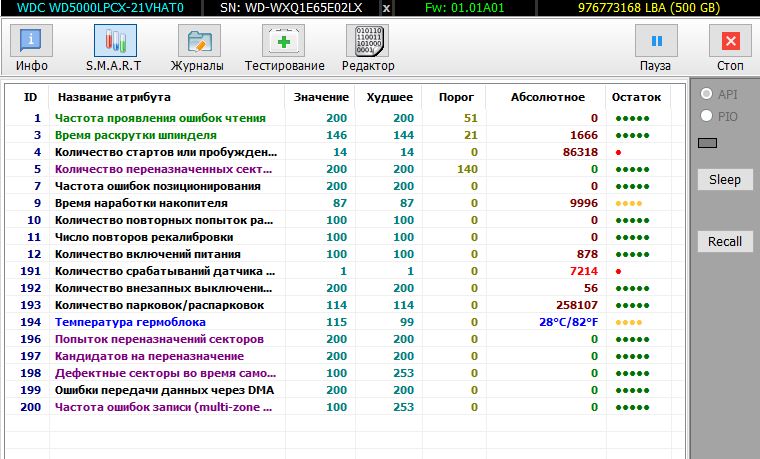The height and width of the screenshot is (459, 760).
Task: Click absolute value 7214 for attribute 191
Action: click(584, 271)
